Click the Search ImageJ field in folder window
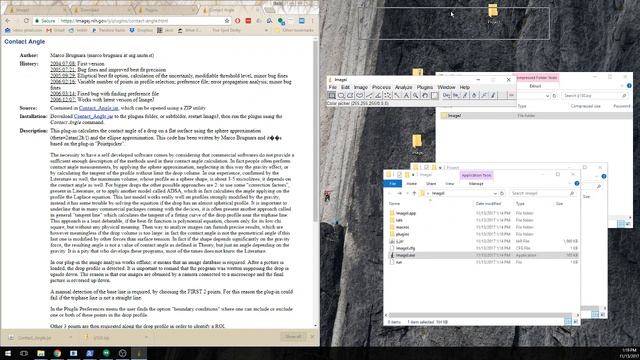640x360 pixels. click(x=542, y=193)
